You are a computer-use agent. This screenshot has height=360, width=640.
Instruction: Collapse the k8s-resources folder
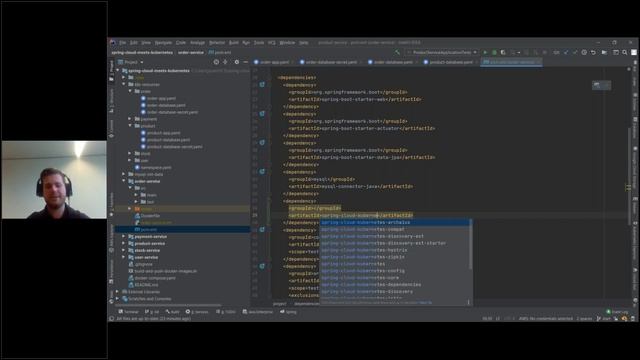pyautogui.click(x=124, y=84)
